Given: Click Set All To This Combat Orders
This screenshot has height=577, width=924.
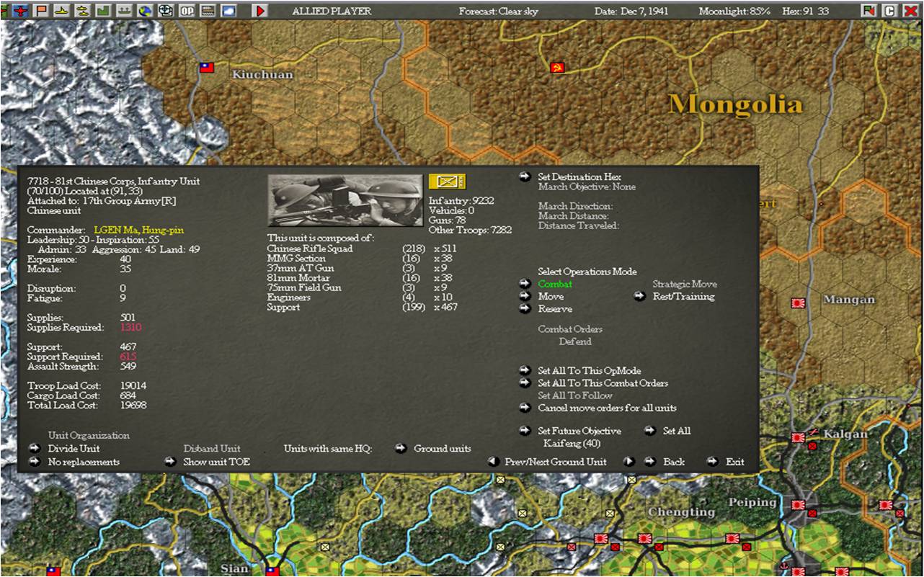Looking at the screenshot, I should tap(603, 383).
